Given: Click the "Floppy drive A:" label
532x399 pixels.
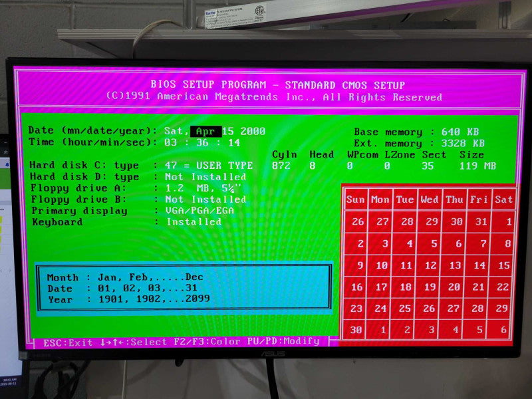Looking at the screenshot, I should pyautogui.click(x=78, y=188).
